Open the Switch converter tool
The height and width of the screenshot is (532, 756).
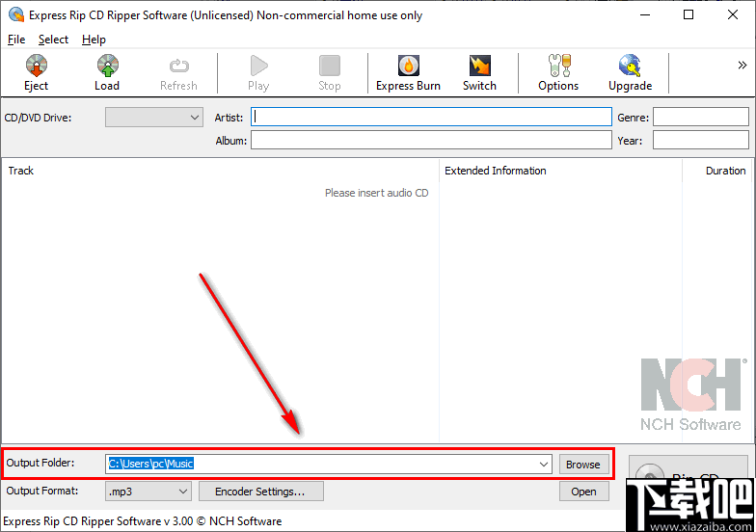coord(480,73)
